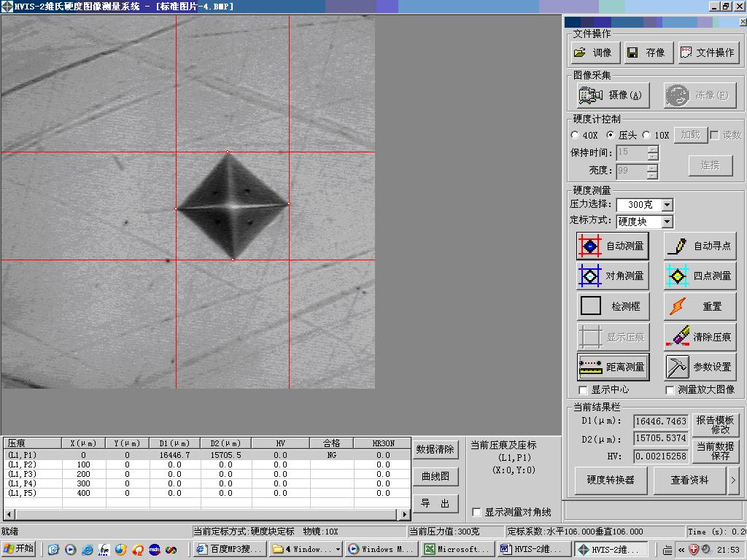Open the 定标方式 硬度块 dropdown

coord(667,222)
